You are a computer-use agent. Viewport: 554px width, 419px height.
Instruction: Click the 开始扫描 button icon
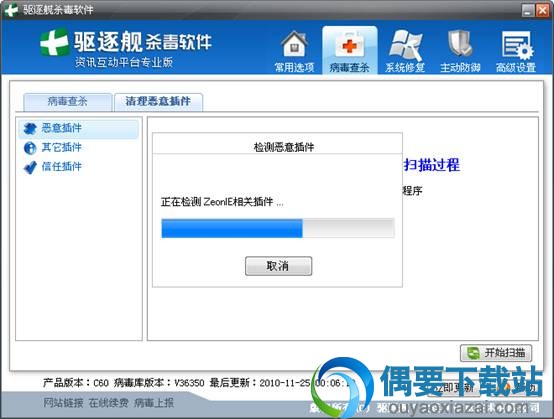tap(473, 353)
